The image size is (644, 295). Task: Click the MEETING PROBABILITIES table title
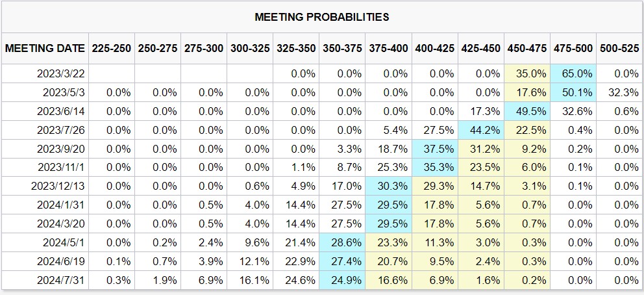(x=321, y=17)
